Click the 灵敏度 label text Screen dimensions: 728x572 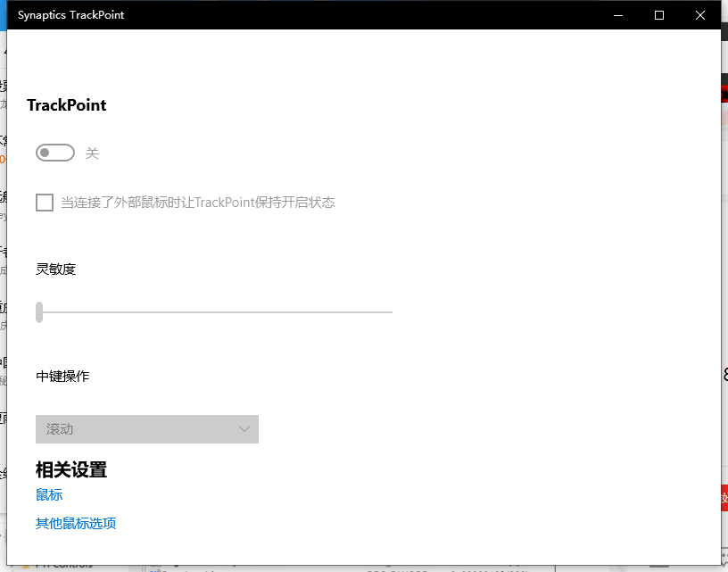coord(55,269)
